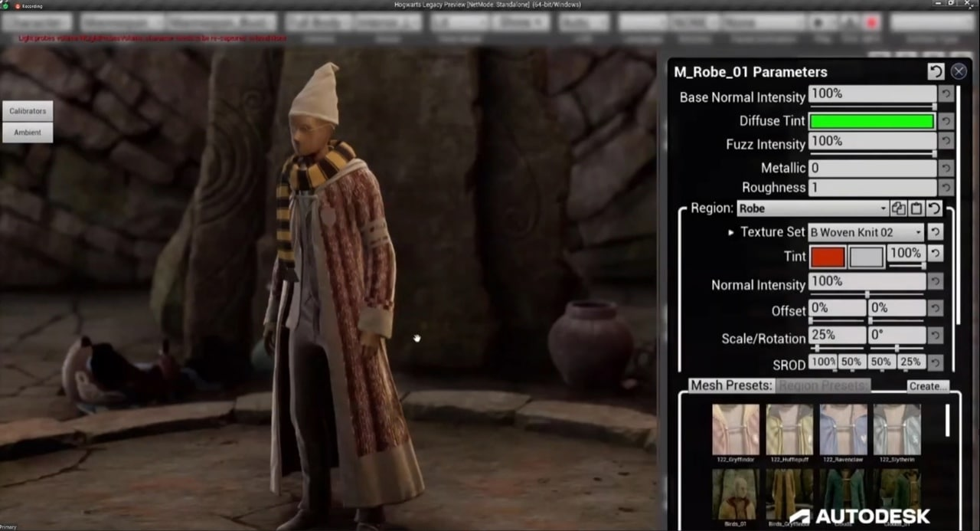Click the Base Normal Intensity value field
The height and width of the screenshot is (531, 980).
point(872,93)
